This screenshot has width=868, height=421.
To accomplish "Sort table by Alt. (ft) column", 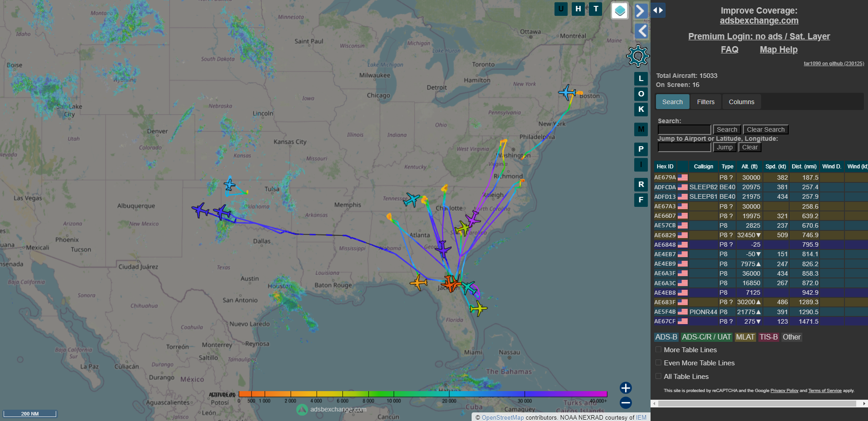I will point(749,167).
